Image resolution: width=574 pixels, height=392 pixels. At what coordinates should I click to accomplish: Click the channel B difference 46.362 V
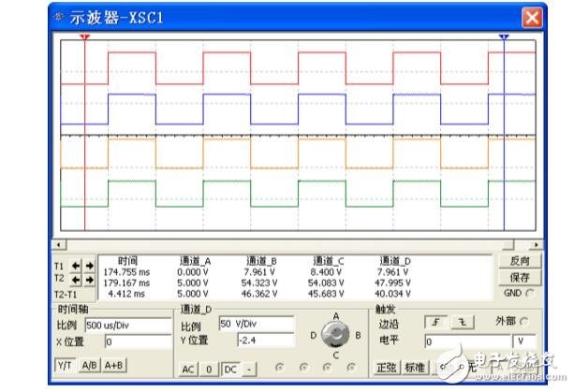[x=259, y=294]
